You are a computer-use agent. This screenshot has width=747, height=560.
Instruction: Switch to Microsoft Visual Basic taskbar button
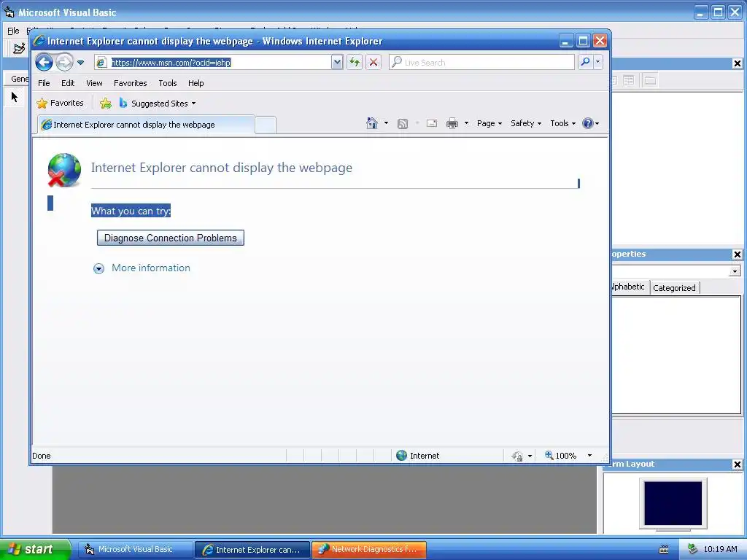tap(135, 550)
